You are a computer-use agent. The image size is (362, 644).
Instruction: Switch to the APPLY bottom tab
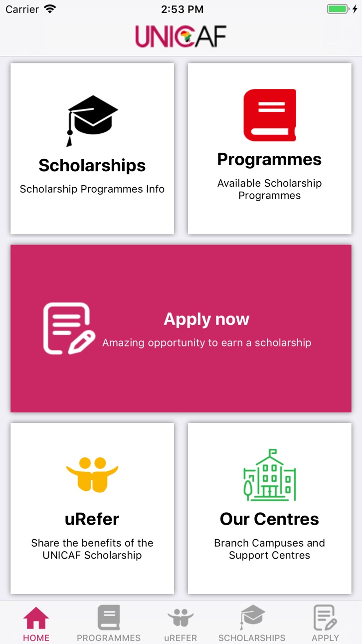(x=325, y=624)
